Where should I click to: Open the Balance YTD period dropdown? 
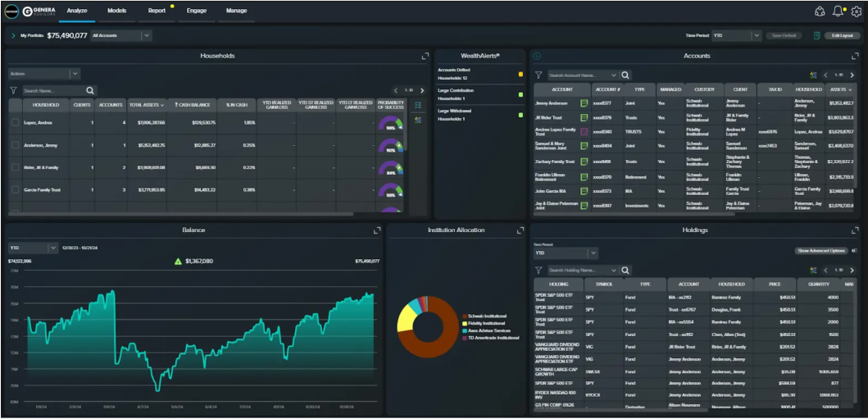coord(34,248)
